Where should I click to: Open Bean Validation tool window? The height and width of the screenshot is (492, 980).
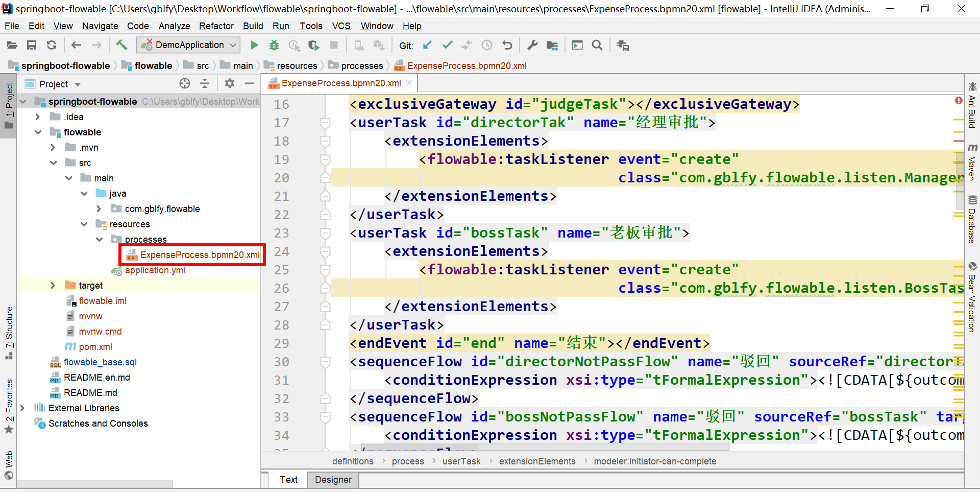(972, 297)
